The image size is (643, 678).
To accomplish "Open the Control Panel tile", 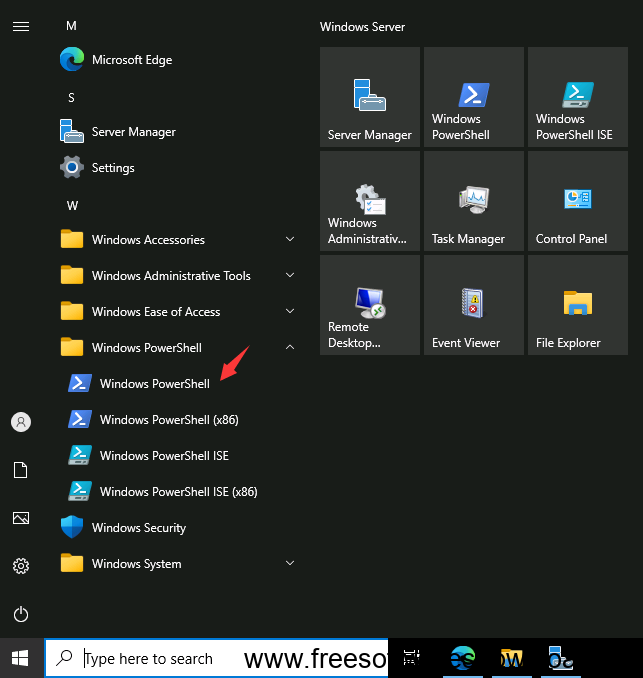I will (578, 201).
